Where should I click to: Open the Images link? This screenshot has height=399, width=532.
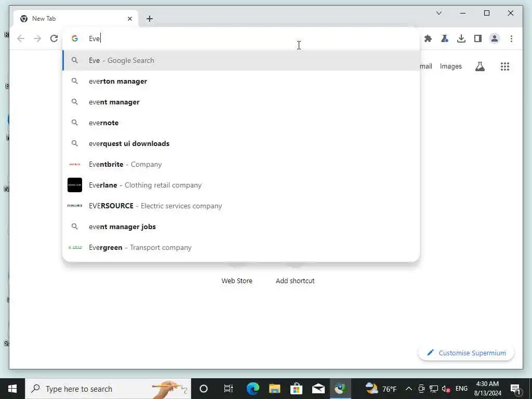[450, 66]
